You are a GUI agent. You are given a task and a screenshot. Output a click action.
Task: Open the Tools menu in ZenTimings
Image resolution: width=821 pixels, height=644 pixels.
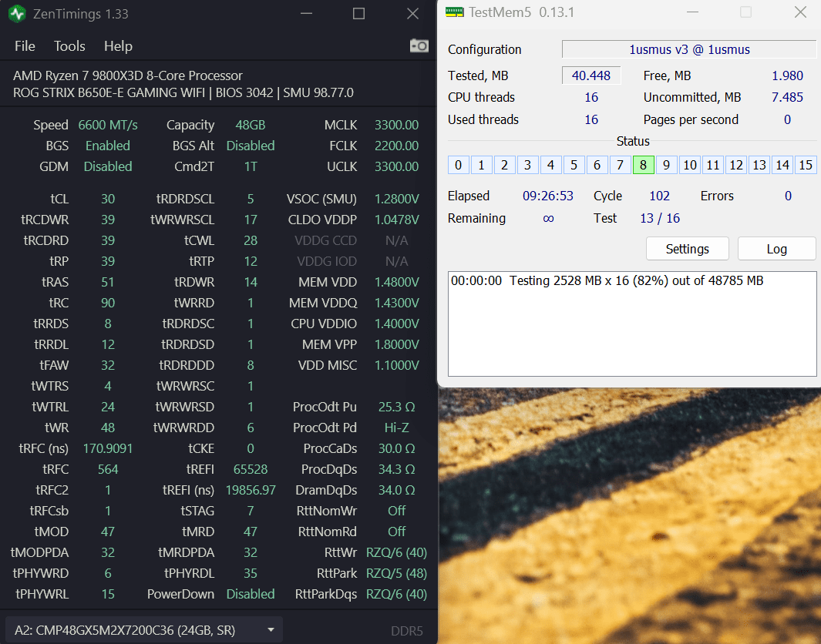tap(69, 46)
